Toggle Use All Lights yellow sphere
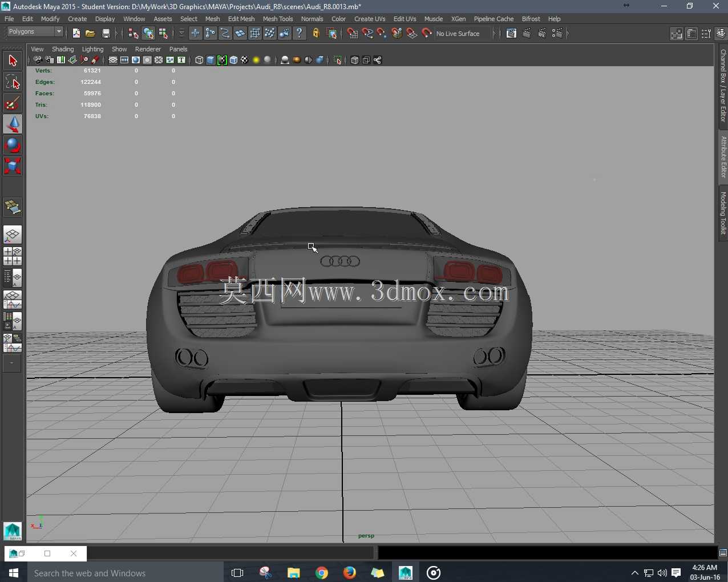728x582 pixels. [256, 60]
